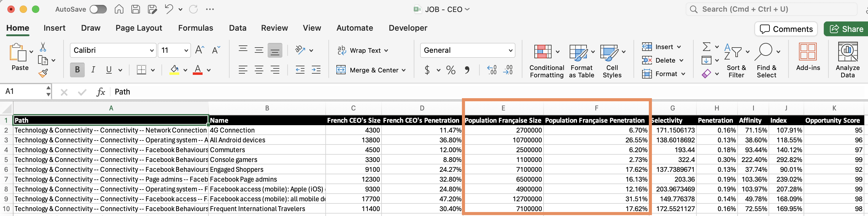The image size is (868, 216).
Task: Undo the last action
Action: point(169,9)
